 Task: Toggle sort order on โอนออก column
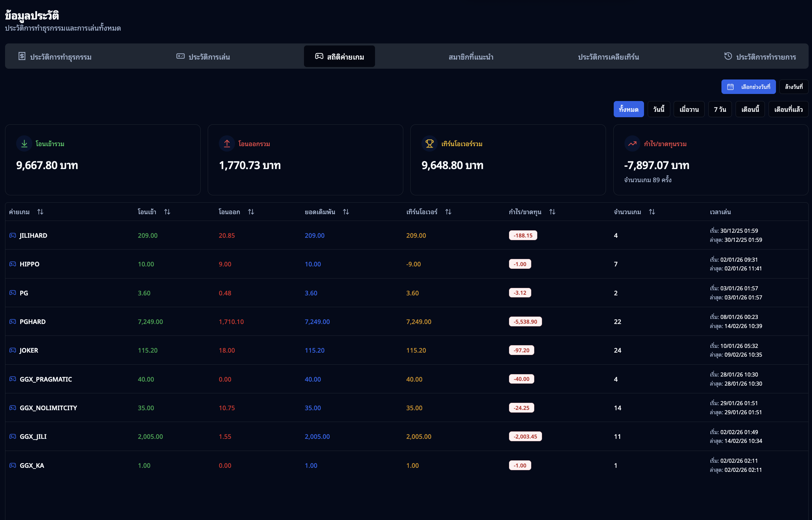[251, 212]
